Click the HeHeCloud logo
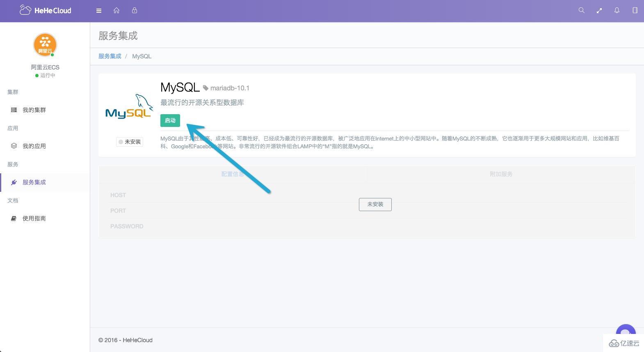The height and width of the screenshot is (352, 644). point(46,10)
